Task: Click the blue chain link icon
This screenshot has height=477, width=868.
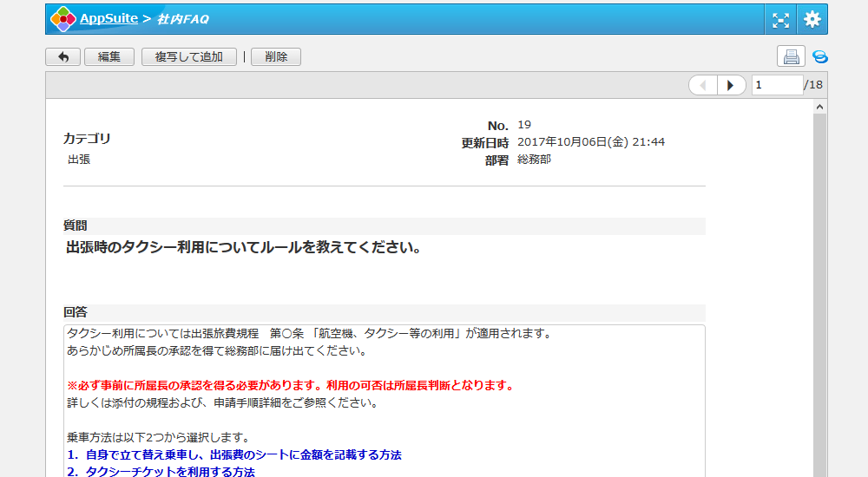Action: [x=819, y=57]
